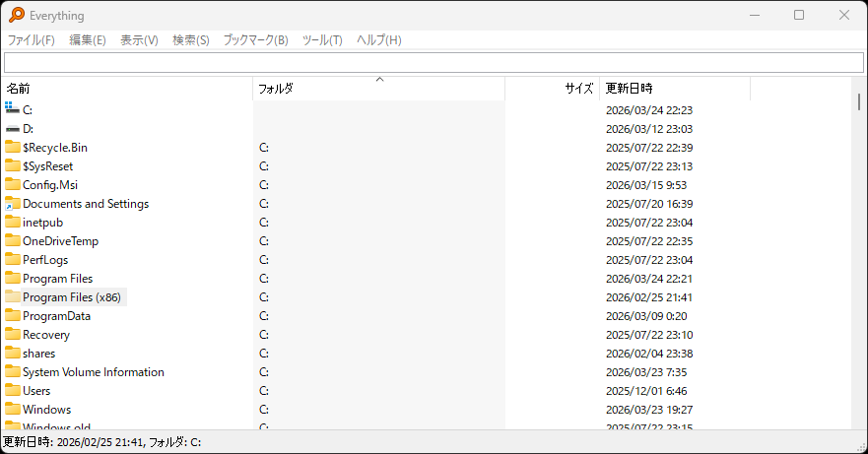This screenshot has width=868, height=454.
Task: Select the System Volume Information name
Action: [x=94, y=372]
